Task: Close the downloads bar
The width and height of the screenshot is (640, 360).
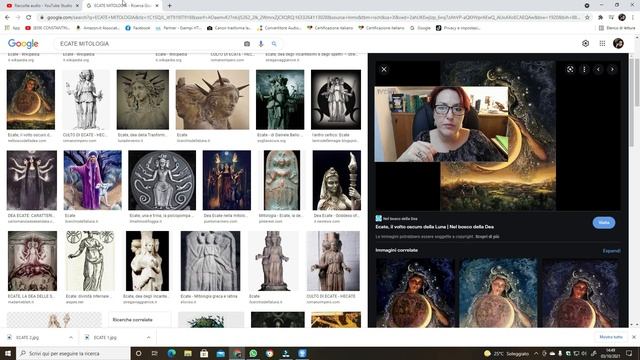Action: click(x=634, y=337)
